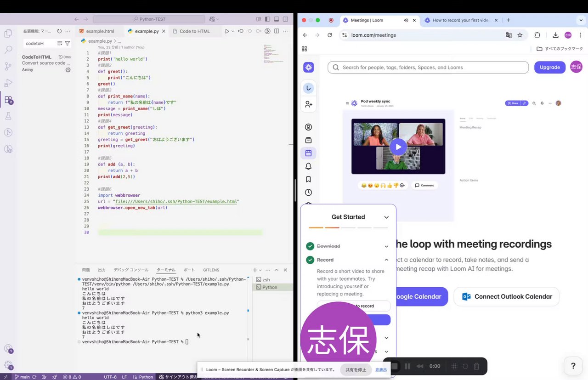This screenshot has height=380, width=588.
Task: Open the GITLENS panel tab
Action: [211, 270]
